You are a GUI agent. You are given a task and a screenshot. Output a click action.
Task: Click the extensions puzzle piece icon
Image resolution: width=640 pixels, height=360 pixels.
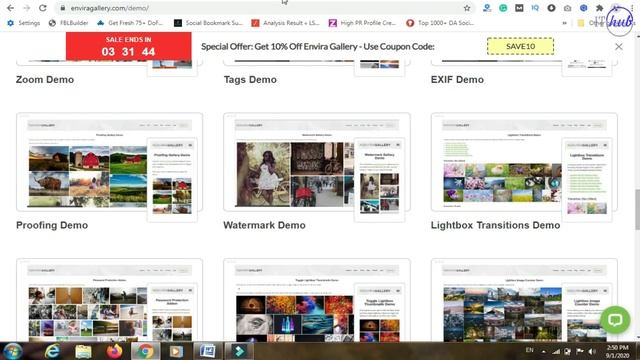point(600,8)
